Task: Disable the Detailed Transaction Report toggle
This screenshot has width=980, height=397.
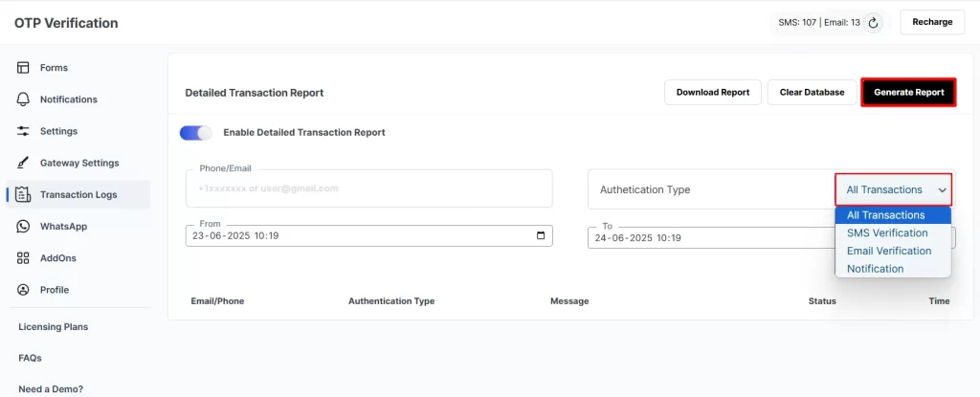Action: (x=195, y=133)
